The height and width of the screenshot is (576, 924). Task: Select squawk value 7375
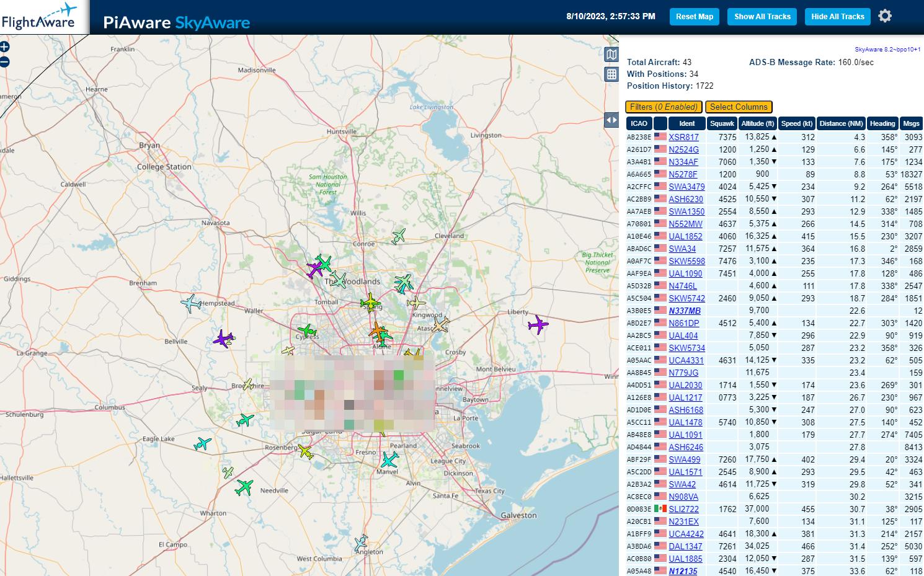click(x=727, y=137)
